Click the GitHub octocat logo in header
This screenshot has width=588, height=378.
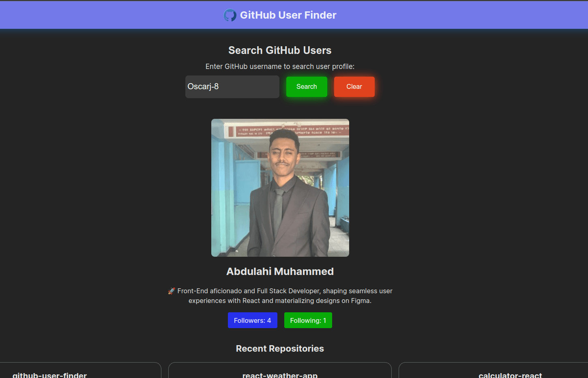[230, 15]
